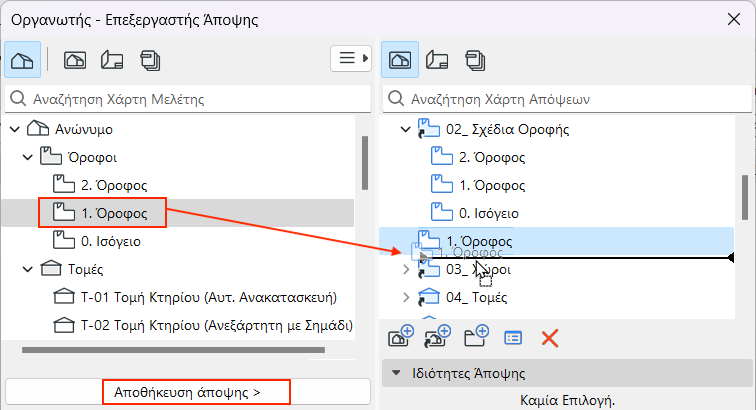The width and height of the screenshot is (756, 410).
Task: Switch left panel to Publisher Sets icon
Action: point(150,61)
